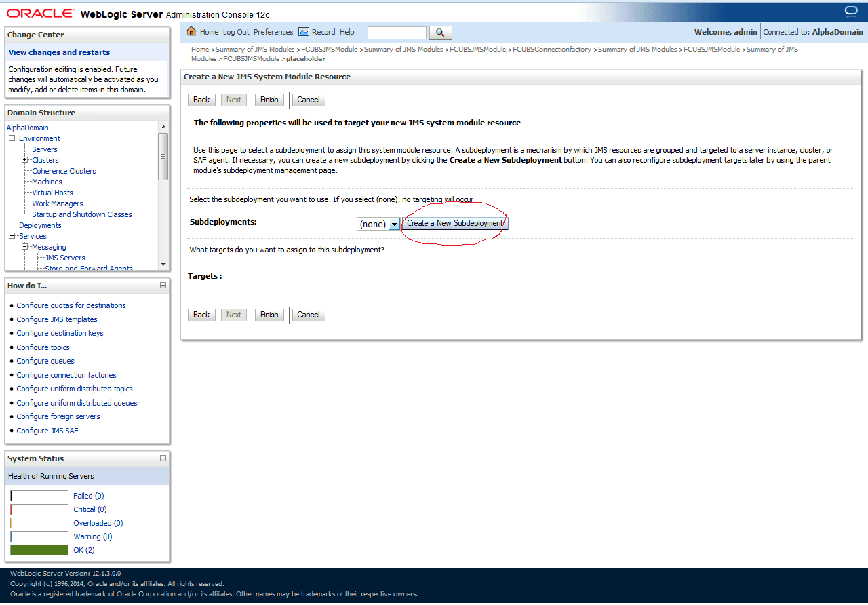
Task: Open Preferences in toolbar
Action: (273, 32)
